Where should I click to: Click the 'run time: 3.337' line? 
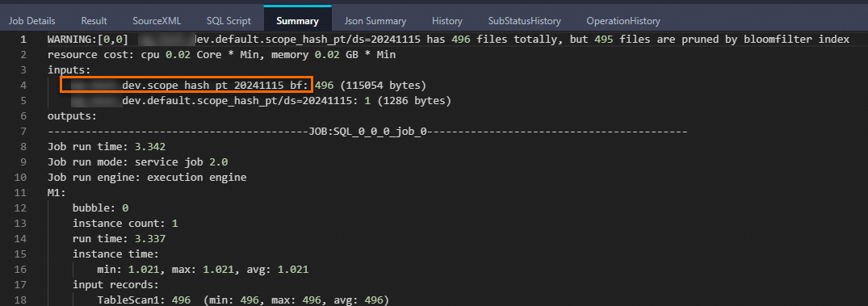[119, 239]
